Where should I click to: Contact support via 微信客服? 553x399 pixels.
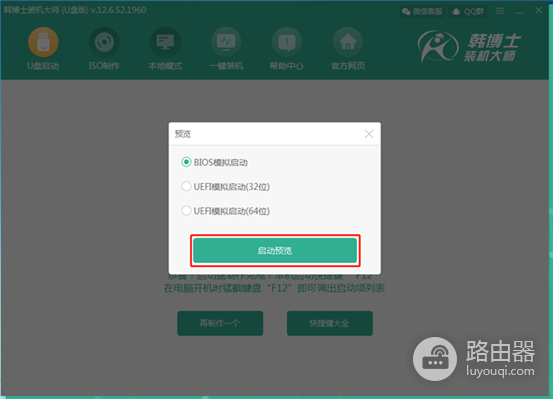point(422,12)
